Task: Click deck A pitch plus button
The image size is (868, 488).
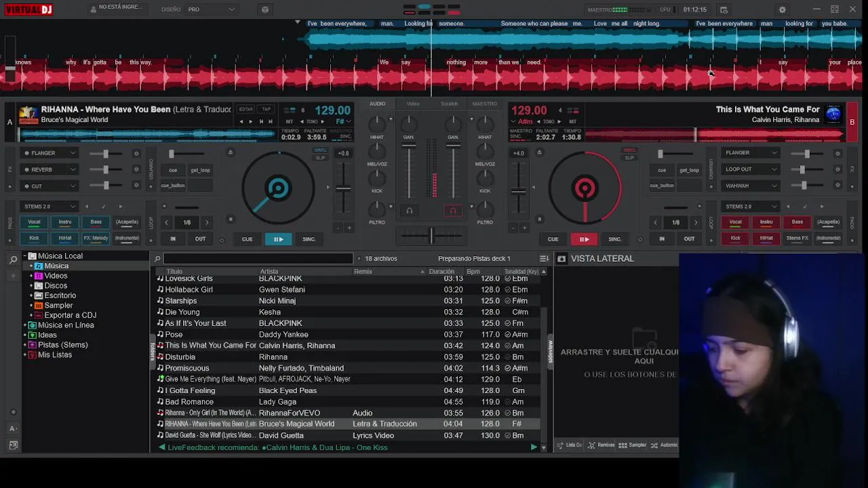Action: click(349, 228)
